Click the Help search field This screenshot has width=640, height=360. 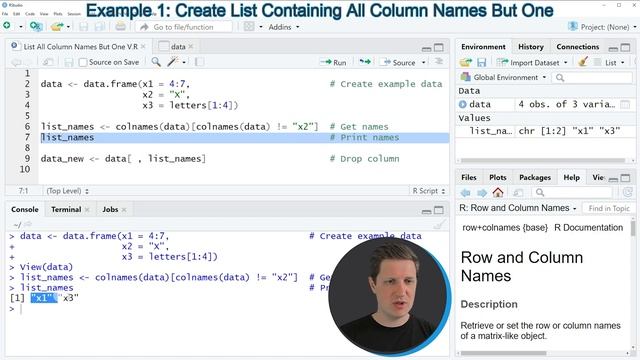[572, 192]
